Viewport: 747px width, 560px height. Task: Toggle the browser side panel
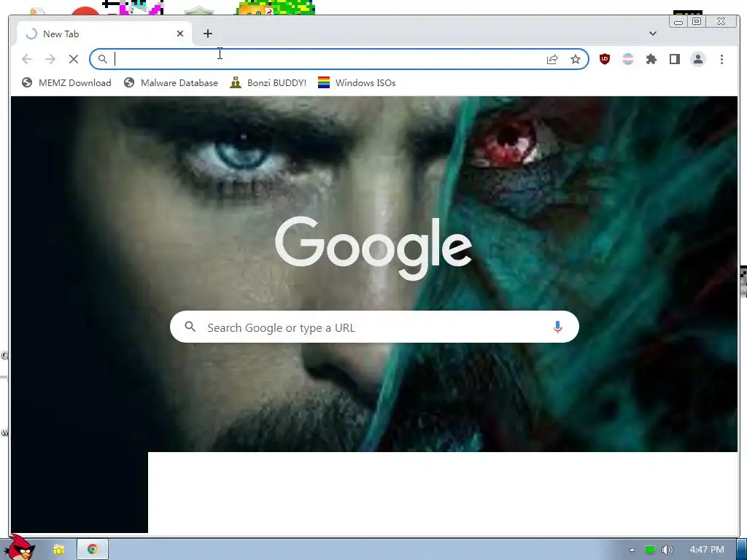(675, 59)
